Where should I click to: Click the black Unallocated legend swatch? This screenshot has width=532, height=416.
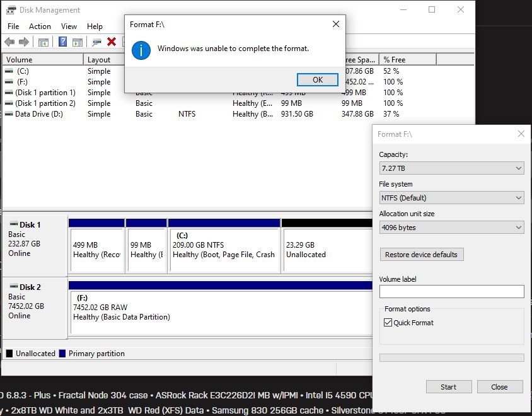click(9, 354)
